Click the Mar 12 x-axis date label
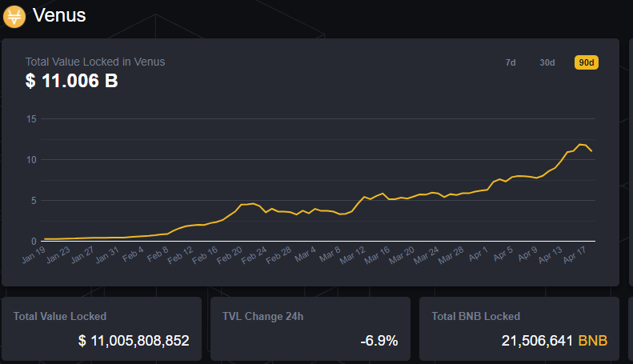 (354, 256)
